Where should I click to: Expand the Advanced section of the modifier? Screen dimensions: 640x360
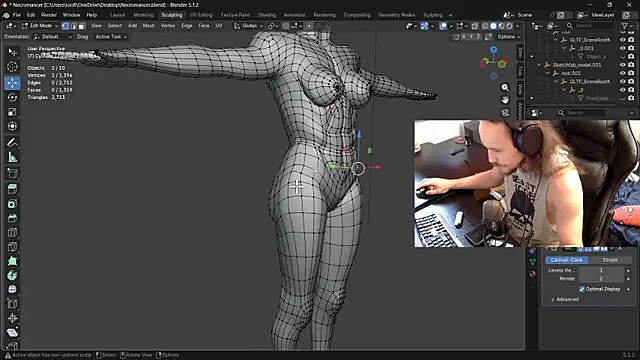click(x=565, y=299)
